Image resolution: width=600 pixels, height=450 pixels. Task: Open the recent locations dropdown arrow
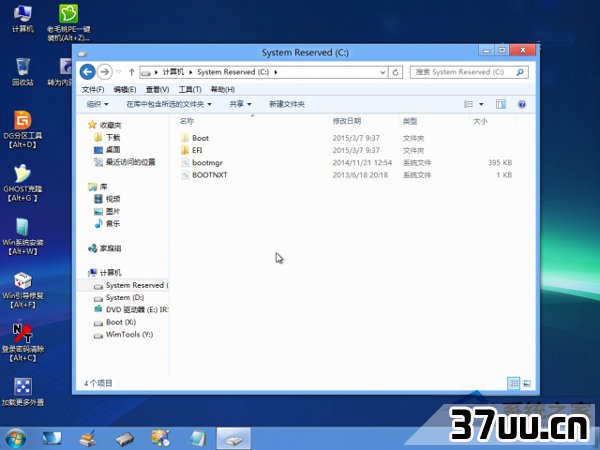coord(119,72)
